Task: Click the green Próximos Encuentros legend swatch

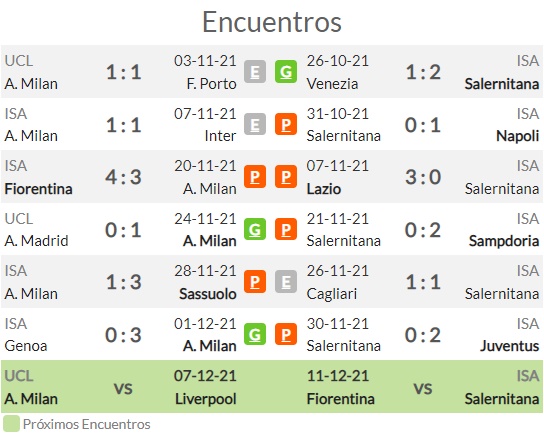Action: (11, 424)
